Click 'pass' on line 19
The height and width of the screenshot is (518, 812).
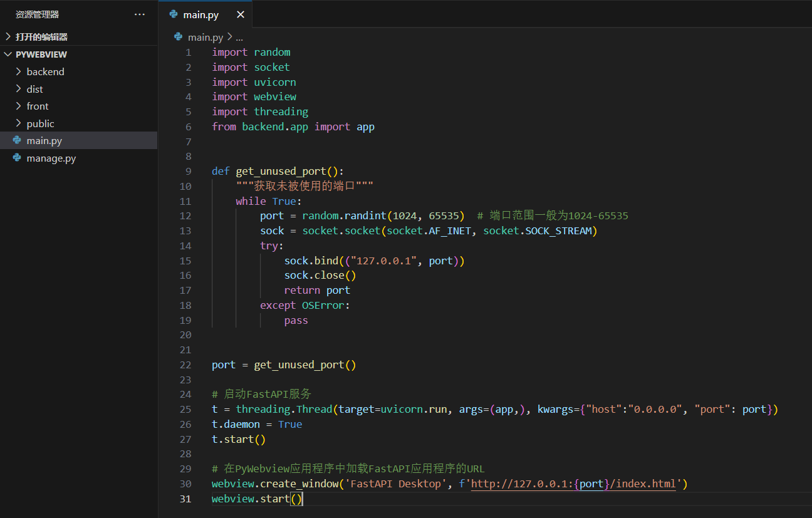[296, 320]
